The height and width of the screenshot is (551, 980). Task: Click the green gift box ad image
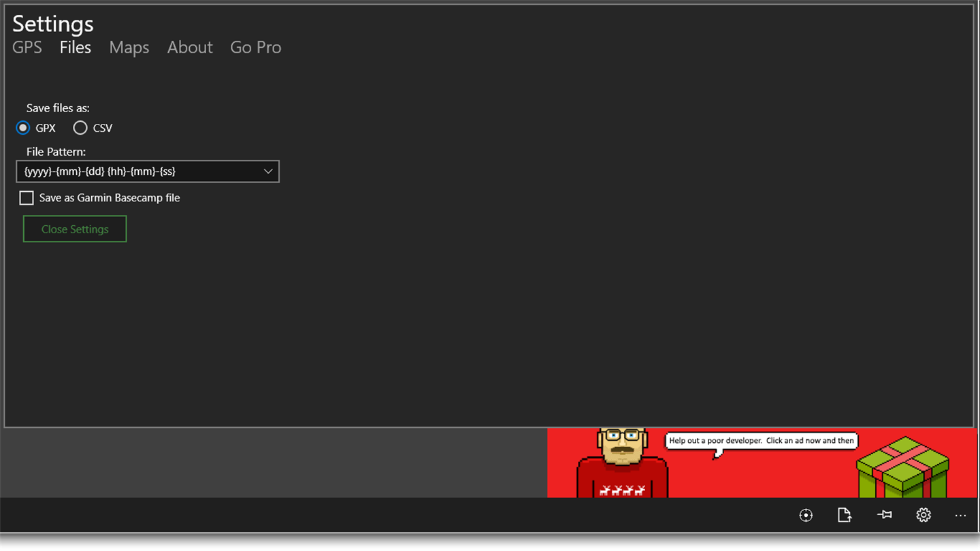tap(902, 468)
